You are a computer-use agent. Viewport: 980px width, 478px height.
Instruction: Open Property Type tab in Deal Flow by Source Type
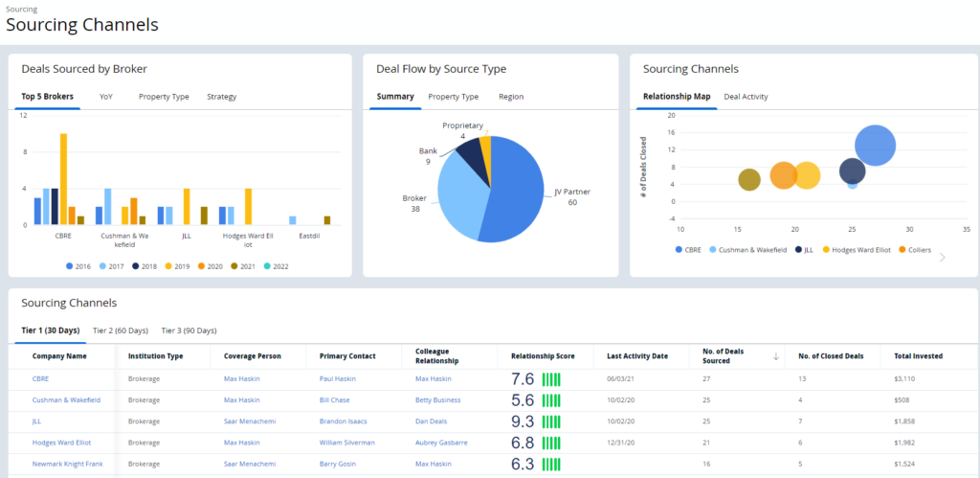pyautogui.click(x=453, y=97)
